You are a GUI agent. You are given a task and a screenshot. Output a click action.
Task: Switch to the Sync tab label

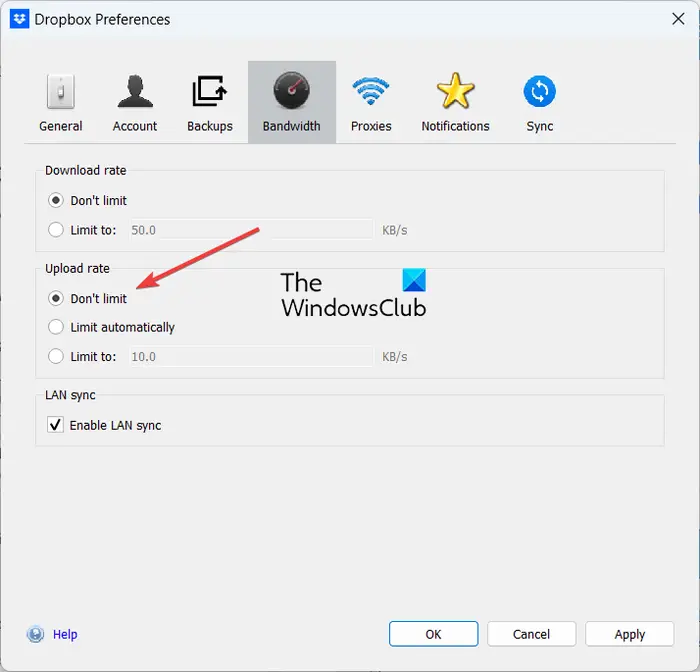pos(540,126)
